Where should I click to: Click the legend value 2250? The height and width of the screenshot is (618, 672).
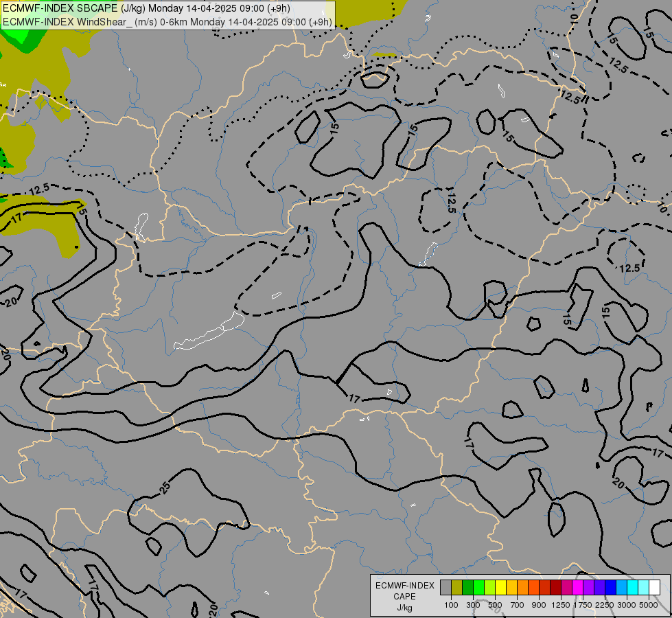(605, 605)
